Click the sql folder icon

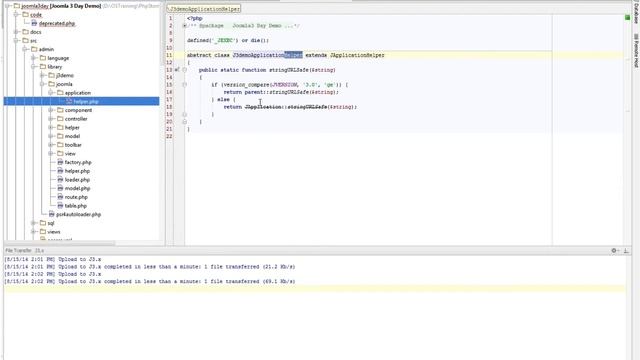click(x=43, y=223)
